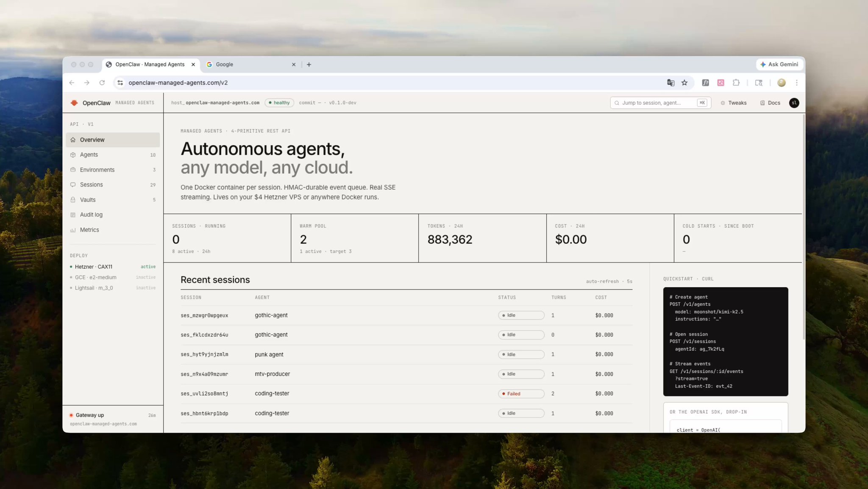
Task: Click the OpenClaw logo icon
Action: pos(74,103)
